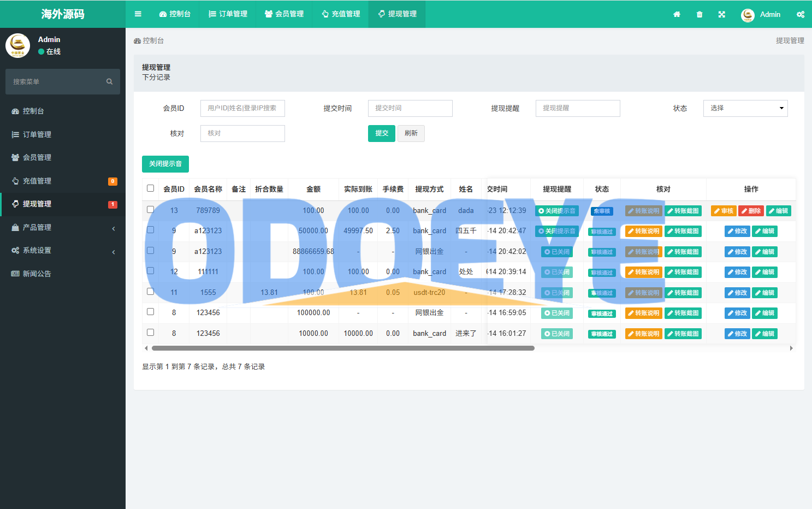812x509 pixels.
Task: Open 订单管理 tab in top navigation
Action: (x=228, y=14)
